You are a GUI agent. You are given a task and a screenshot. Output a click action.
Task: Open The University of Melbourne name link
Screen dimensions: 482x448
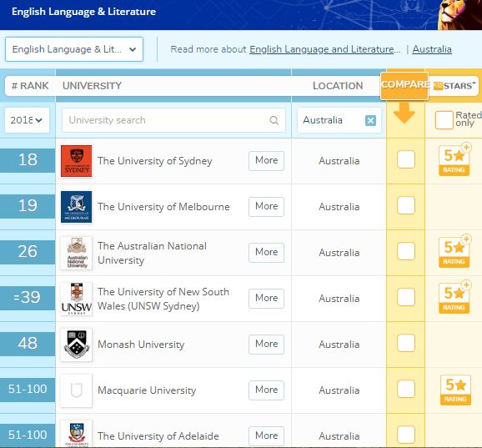(163, 207)
